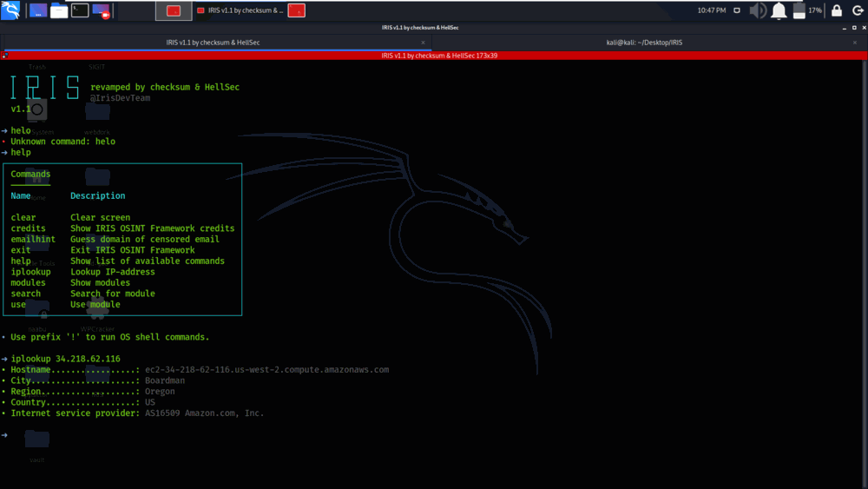Viewport: 868px width, 489px height.
Task: Launch the terminal emulator from panel
Action: tap(80, 10)
